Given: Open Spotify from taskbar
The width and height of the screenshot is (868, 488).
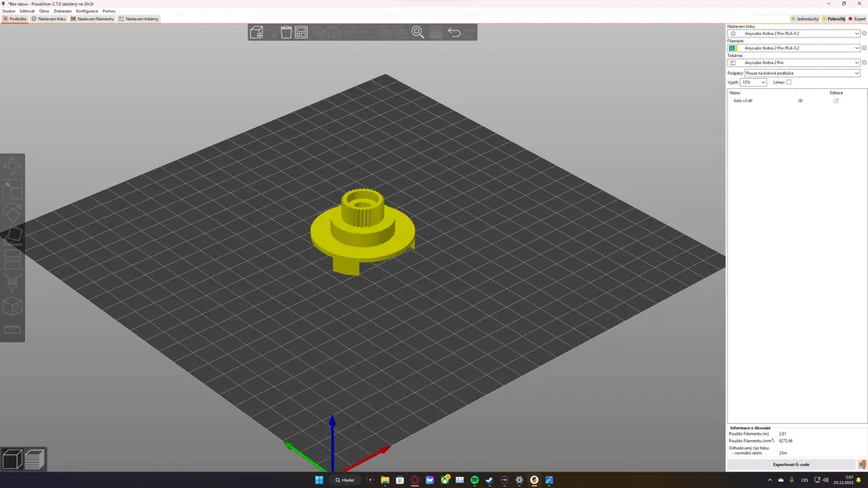Looking at the screenshot, I should click(474, 480).
